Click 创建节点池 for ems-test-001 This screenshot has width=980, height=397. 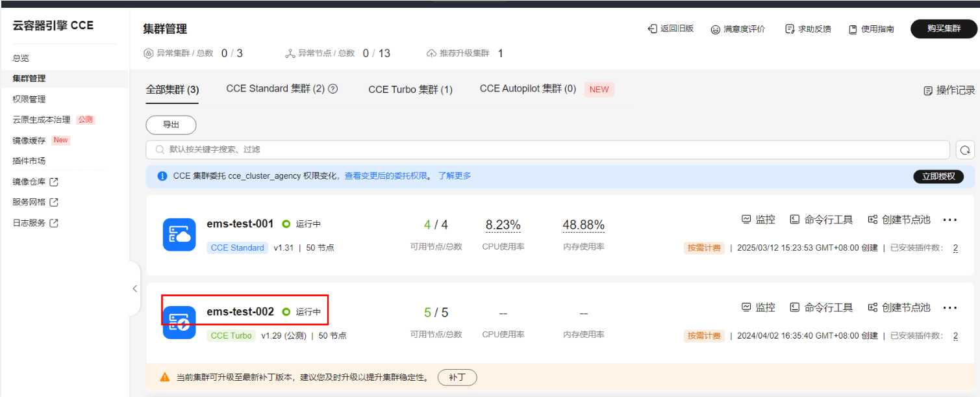(899, 220)
